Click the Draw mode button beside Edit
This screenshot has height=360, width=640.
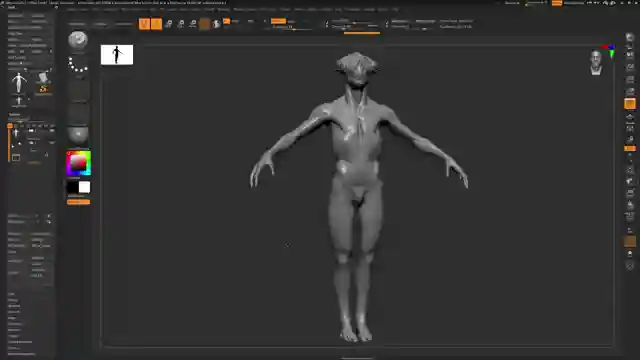pos(156,24)
